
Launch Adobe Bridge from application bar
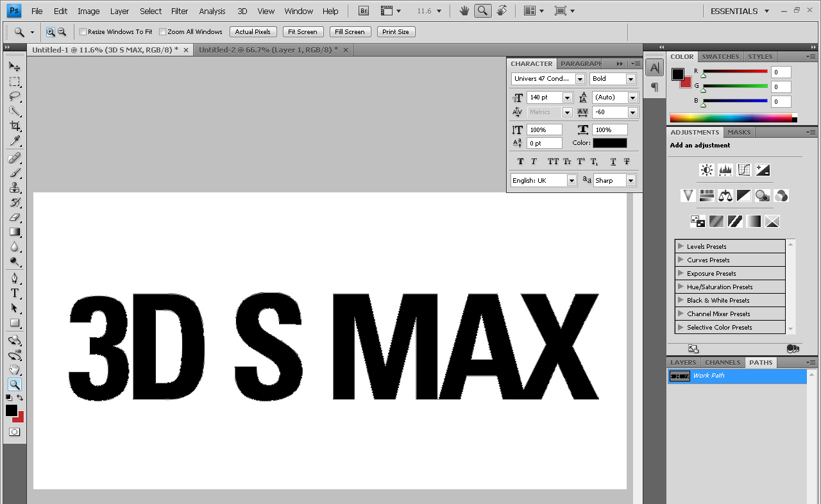pos(363,11)
